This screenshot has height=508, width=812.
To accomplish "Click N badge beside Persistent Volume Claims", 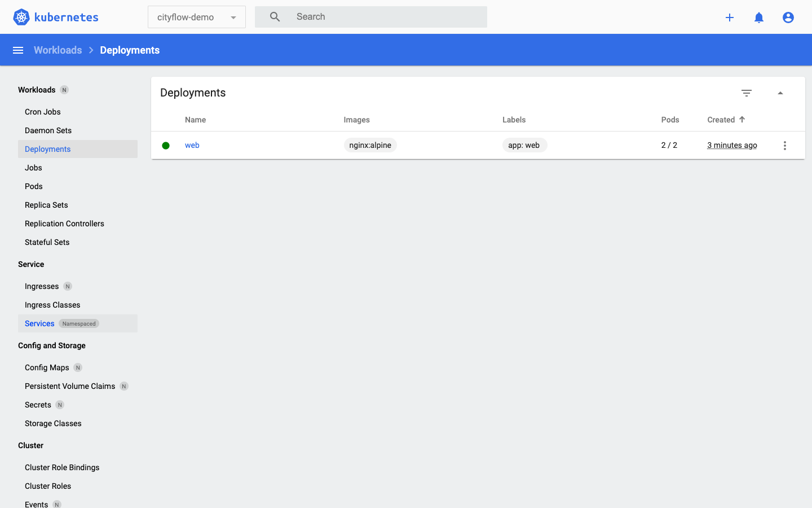I will click(x=124, y=386).
